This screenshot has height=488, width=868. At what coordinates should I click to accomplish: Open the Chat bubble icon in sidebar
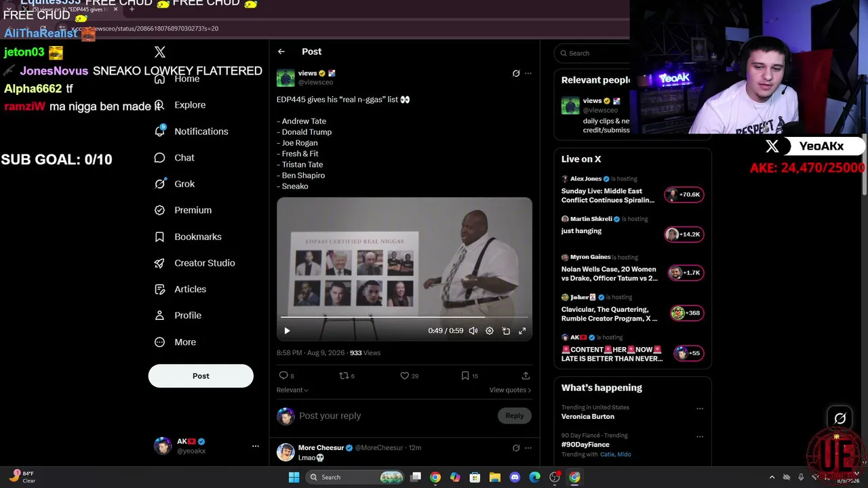[160, 157]
